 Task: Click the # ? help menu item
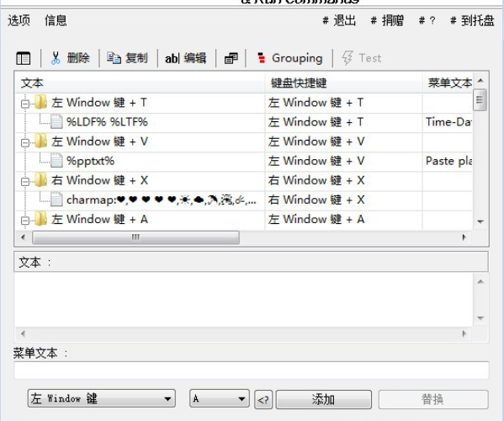click(x=427, y=20)
